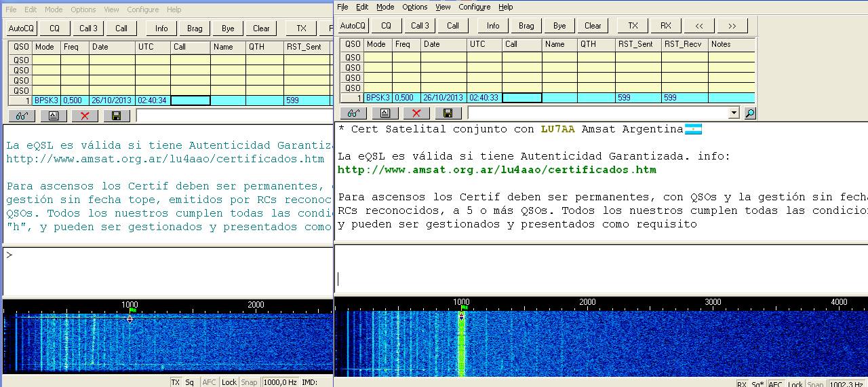Open the Configure menu in right window
The image size is (868, 387).
tap(474, 7)
